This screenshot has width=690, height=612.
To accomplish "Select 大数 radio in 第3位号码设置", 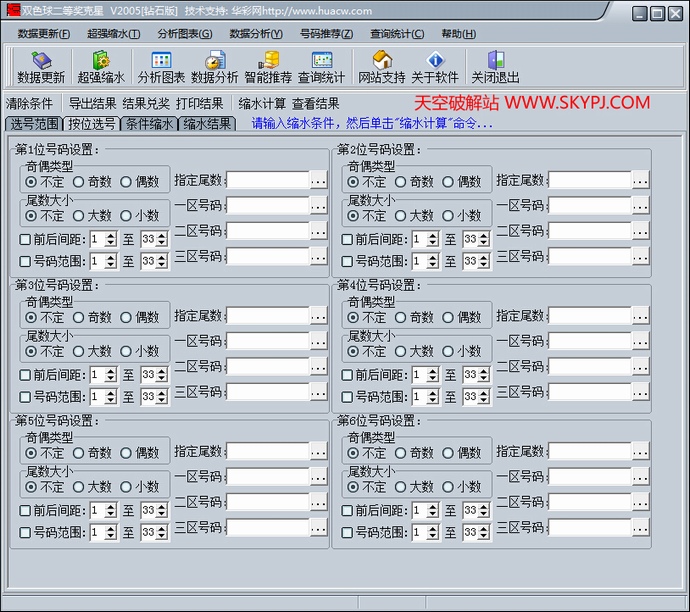I will pyautogui.click(x=79, y=351).
